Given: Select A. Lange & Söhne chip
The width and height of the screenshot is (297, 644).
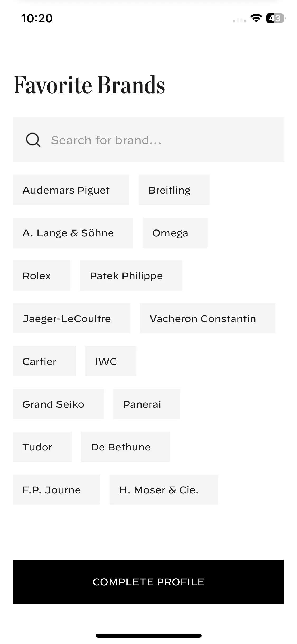Looking at the screenshot, I should click(73, 233).
